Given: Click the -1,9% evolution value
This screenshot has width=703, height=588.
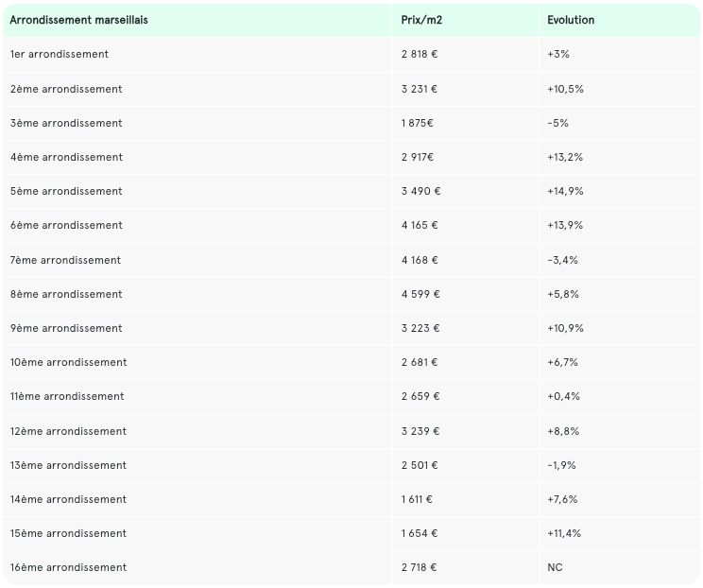Looking at the screenshot, I should tap(561, 465).
